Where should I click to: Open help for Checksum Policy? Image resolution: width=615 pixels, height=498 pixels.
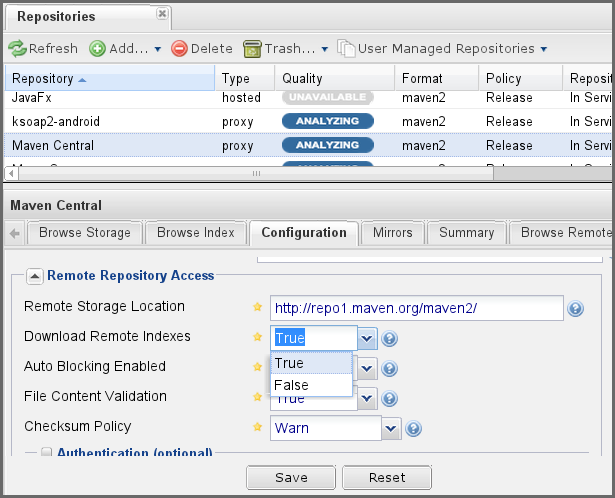point(413,428)
